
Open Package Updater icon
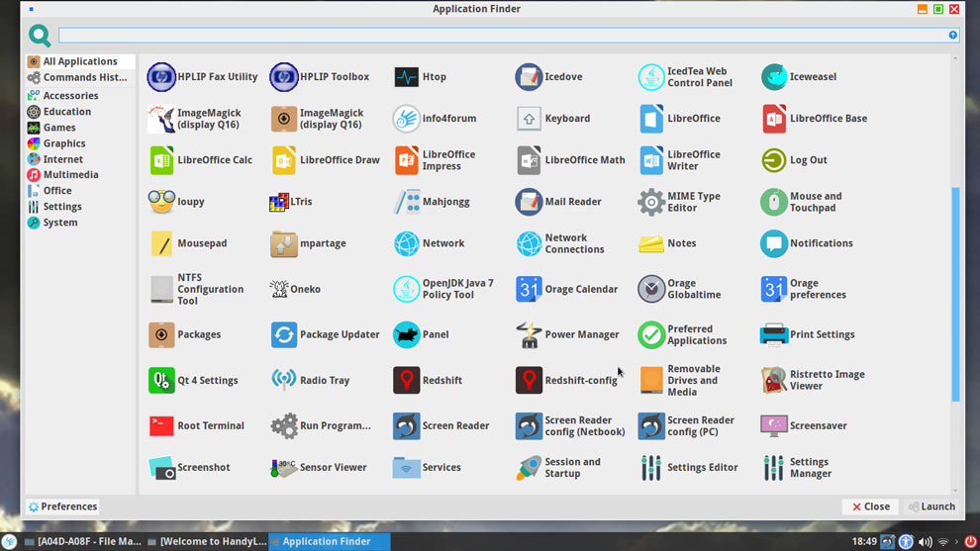[284, 334]
